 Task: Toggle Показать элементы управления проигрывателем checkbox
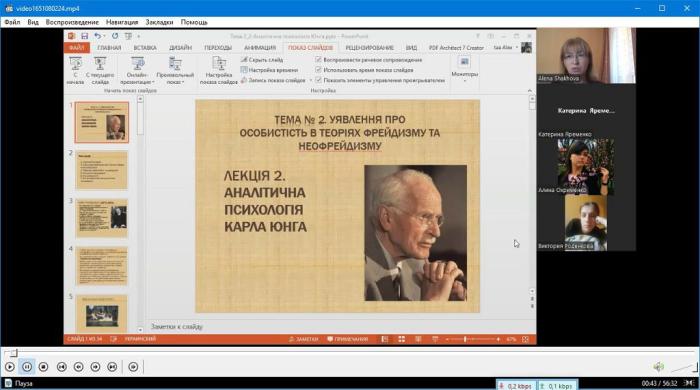pos(318,80)
